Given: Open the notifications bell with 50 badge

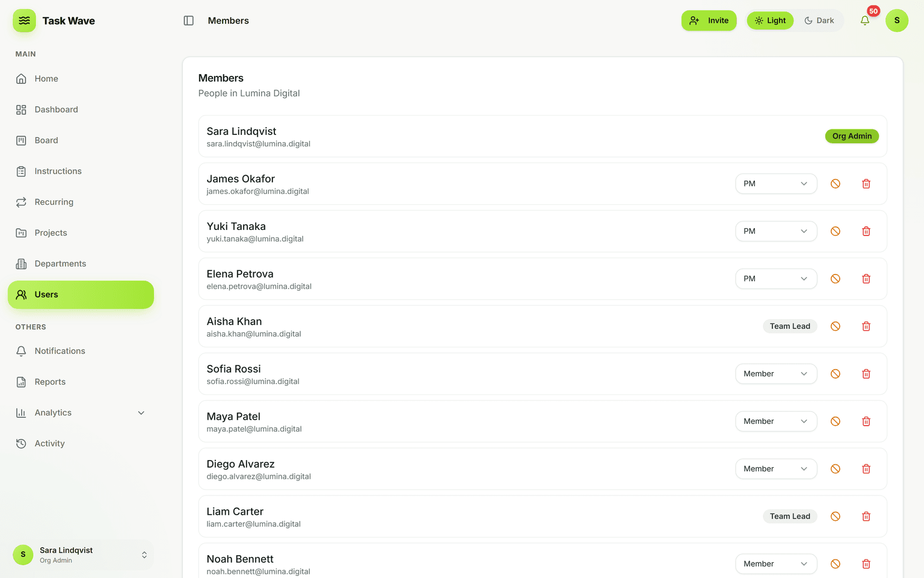Looking at the screenshot, I should coord(865,20).
